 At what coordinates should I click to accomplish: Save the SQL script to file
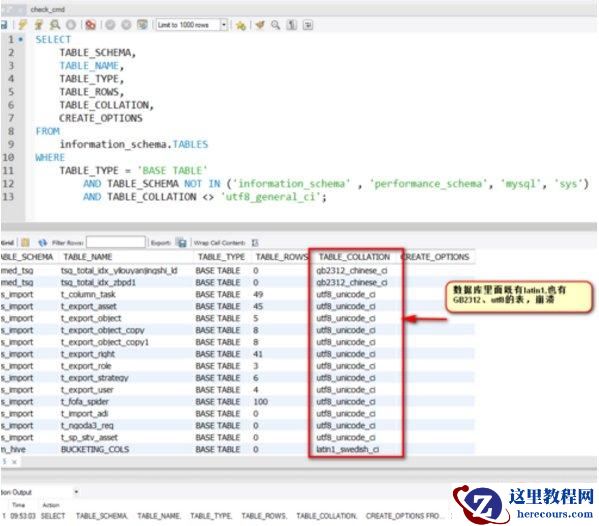coord(3,25)
